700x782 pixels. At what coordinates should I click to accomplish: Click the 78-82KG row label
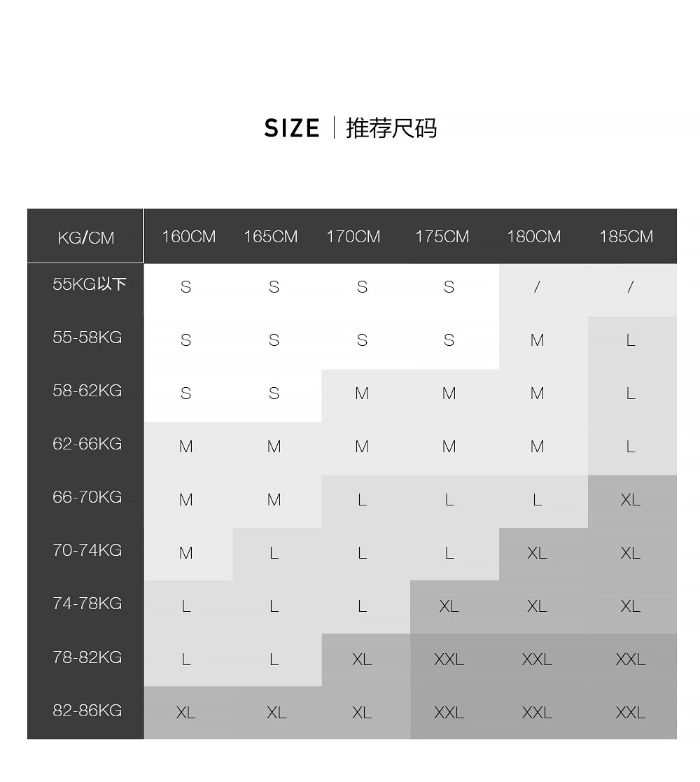[87, 657]
